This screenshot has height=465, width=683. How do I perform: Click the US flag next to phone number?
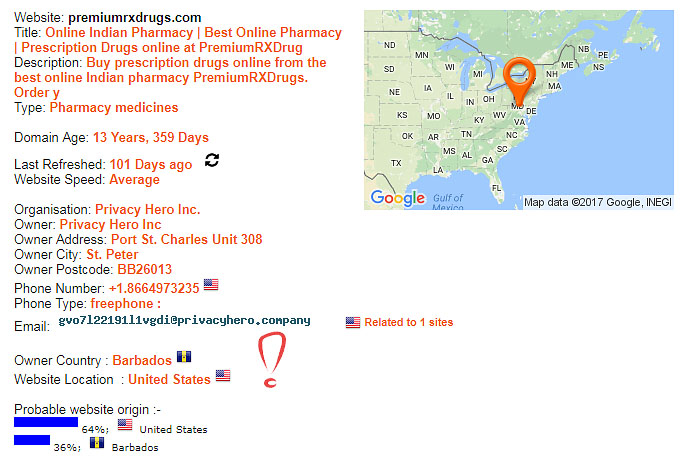211,285
